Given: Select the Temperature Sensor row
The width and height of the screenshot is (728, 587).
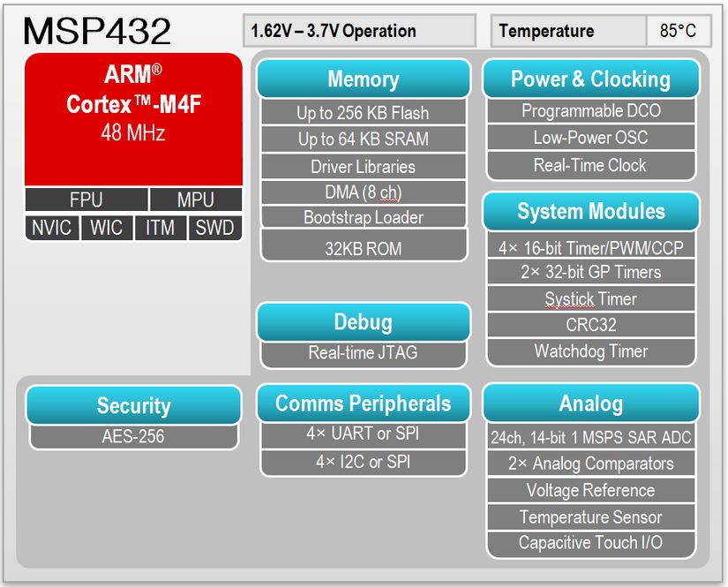Looking at the screenshot, I should pos(591,517).
